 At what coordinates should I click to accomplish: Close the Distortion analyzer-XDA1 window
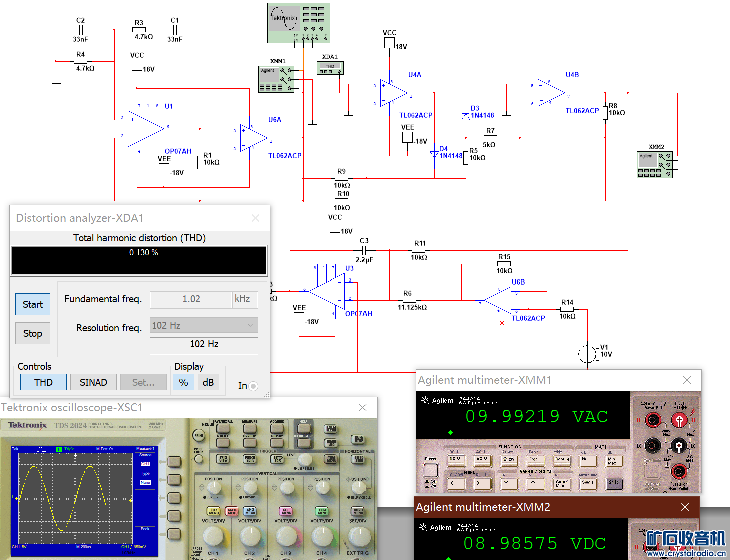click(255, 218)
